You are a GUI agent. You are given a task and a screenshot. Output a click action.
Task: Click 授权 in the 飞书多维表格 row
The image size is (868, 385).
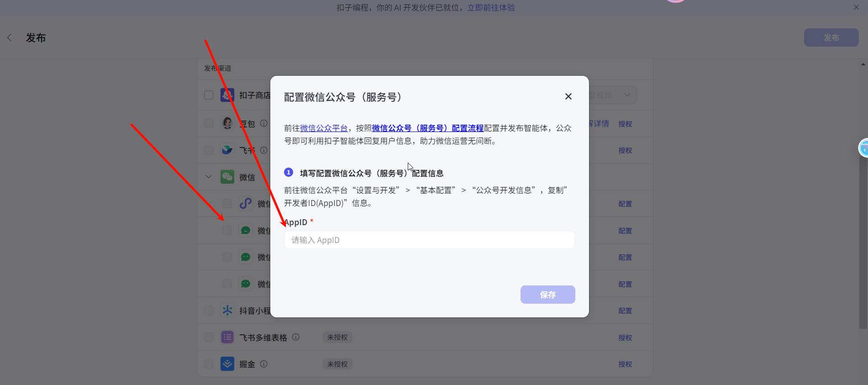[x=625, y=338]
